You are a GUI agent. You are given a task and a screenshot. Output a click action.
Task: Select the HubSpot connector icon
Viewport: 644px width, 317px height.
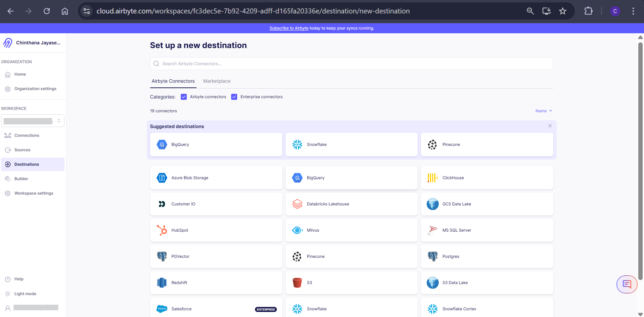162,230
